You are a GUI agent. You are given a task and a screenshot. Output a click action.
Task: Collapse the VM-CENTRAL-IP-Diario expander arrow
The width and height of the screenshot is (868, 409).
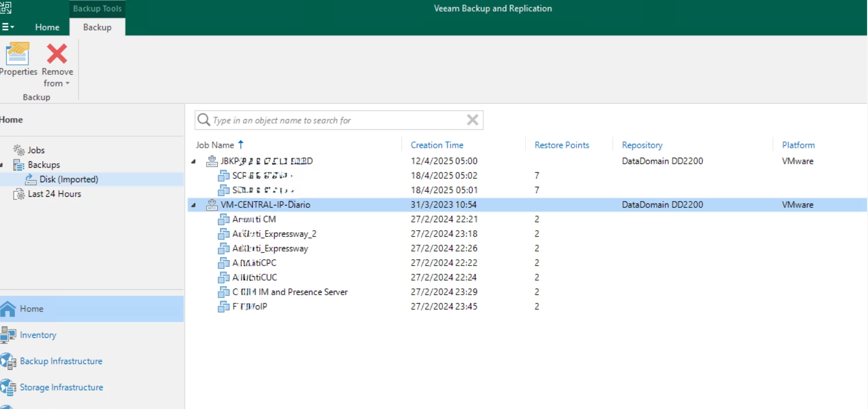coord(194,205)
